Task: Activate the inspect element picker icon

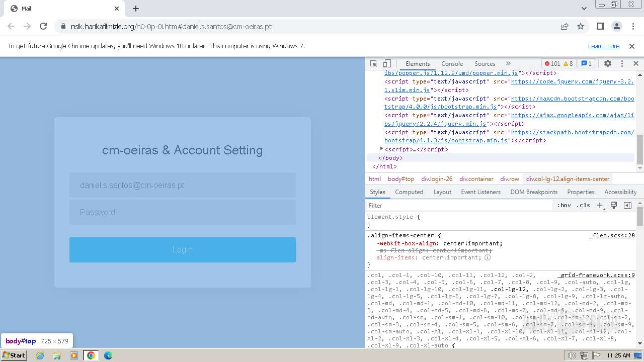Action: click(373, 64)
